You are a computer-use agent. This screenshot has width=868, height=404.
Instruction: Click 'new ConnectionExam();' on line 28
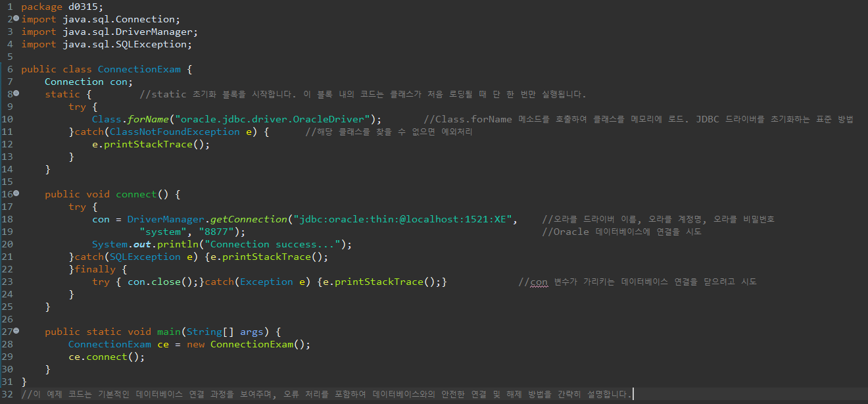point(249,344)
